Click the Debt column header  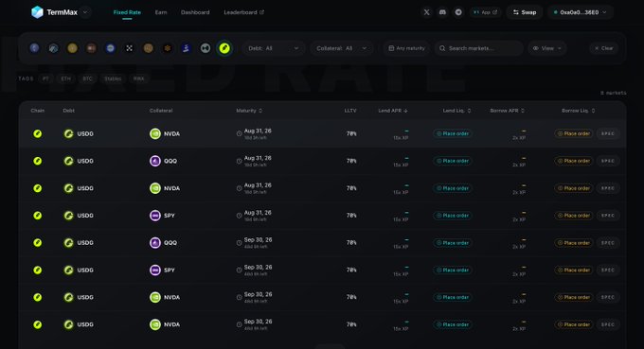coord(68,111)
